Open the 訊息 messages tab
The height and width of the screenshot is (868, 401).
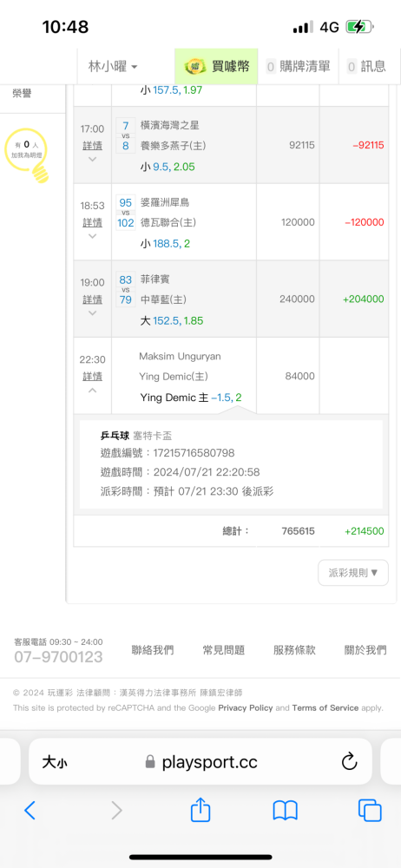pyautogui.click(x=366, y=67)
